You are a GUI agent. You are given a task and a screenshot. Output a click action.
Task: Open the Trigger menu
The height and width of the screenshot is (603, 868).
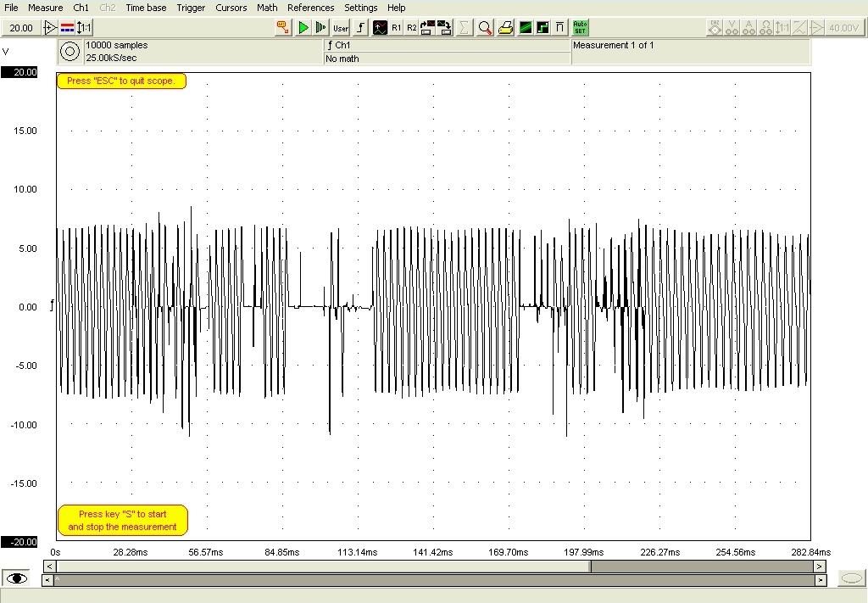[191, 8]
